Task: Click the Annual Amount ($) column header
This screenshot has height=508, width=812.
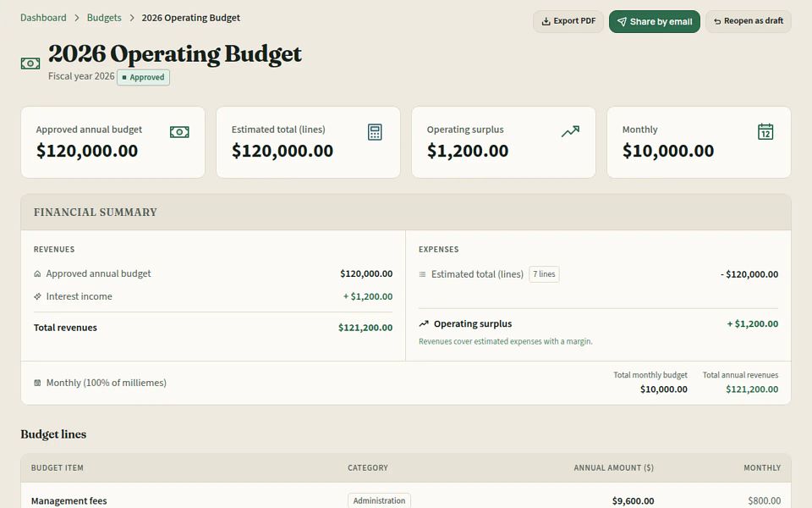Action: tap(614, 467)
